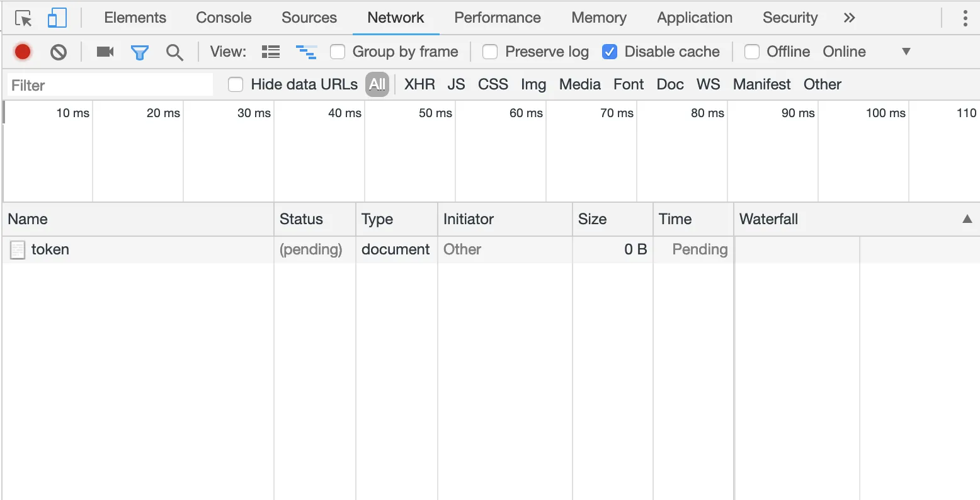980x500 pixels.
Task: Stop recording network log
Action: point(23,52)
